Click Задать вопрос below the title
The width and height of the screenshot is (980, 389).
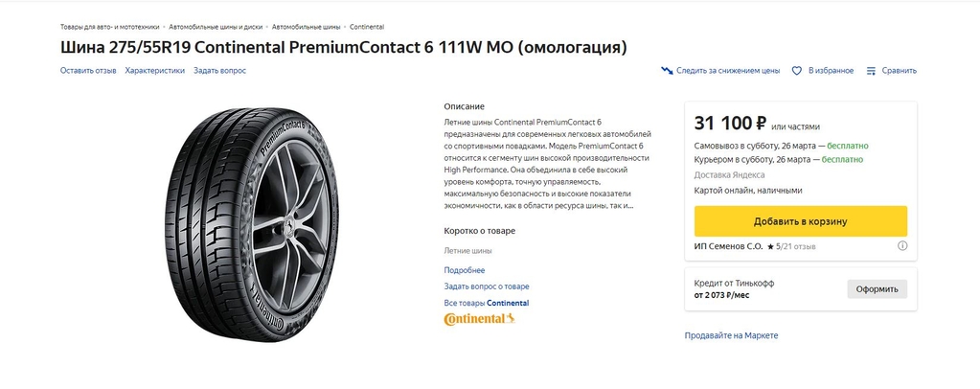pyautogui.click(x=219, y=71)
